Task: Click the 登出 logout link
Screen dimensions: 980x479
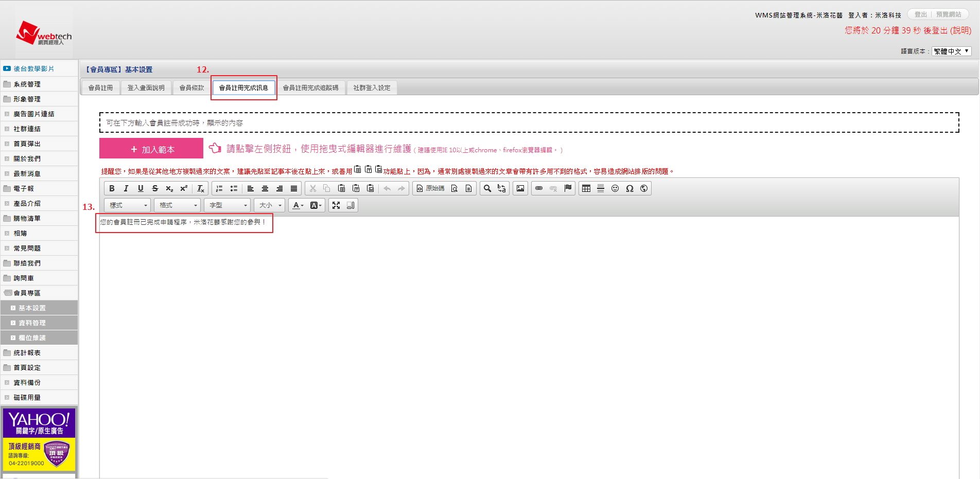Action: 920,14
